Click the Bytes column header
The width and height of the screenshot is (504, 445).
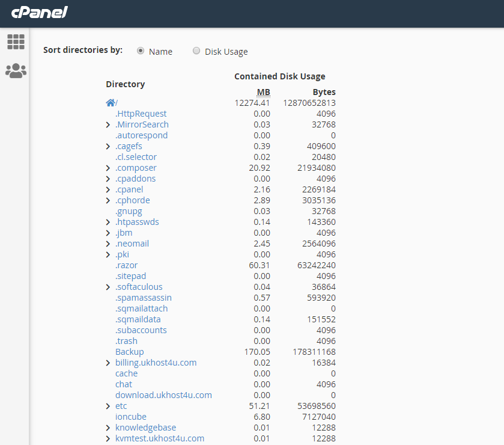[x=324, y=92]
